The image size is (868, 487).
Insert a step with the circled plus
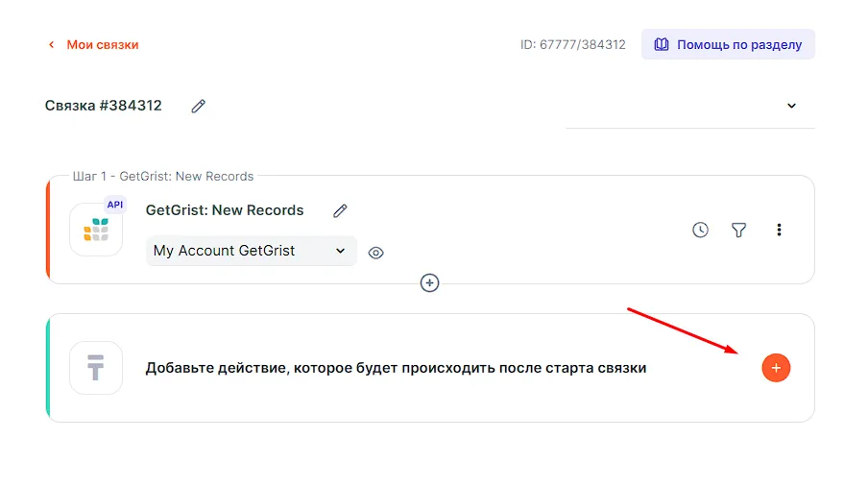pyautogui.click(x=430, y=282)
